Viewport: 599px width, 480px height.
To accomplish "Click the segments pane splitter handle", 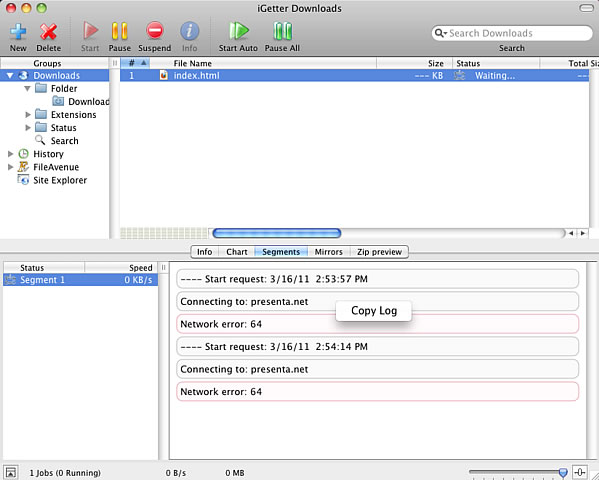I will [x=164, y=268].
